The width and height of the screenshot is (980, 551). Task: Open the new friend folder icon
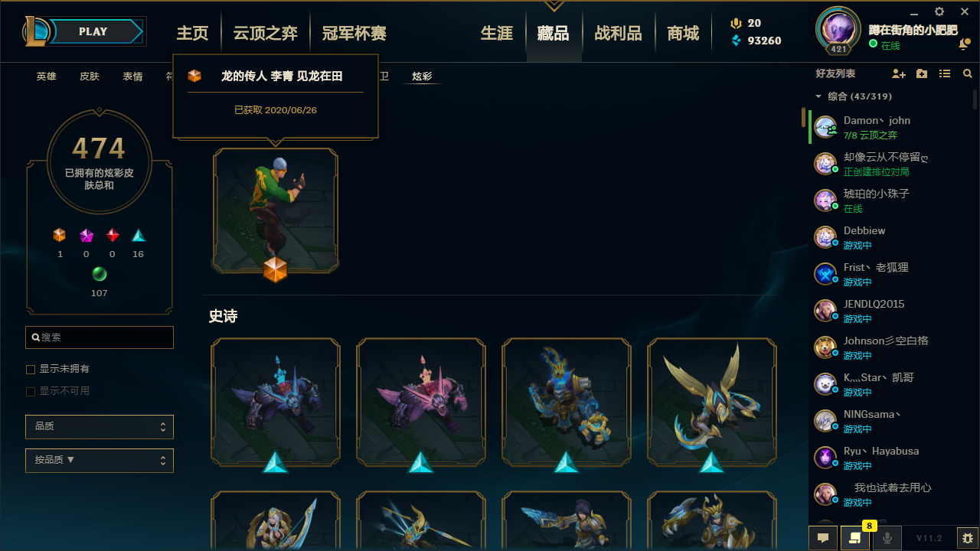922,73
